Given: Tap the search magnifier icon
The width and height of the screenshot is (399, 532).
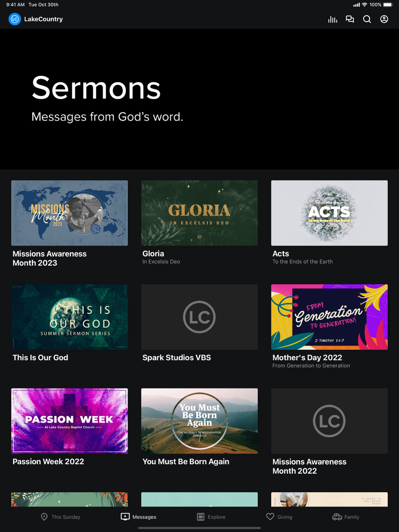Looking at the screenshot, I should [x=367, y=19].
